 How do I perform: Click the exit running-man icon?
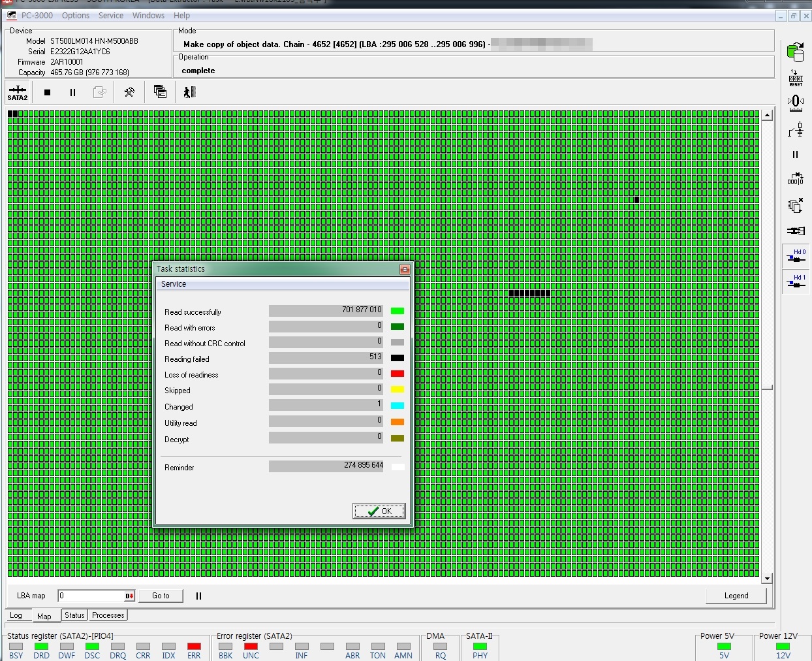click(x=189, y=92)
